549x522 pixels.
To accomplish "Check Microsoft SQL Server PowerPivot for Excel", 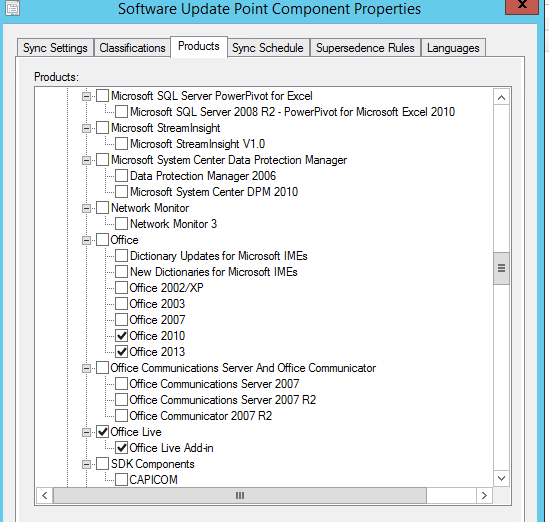I will [x=102, y=96].
